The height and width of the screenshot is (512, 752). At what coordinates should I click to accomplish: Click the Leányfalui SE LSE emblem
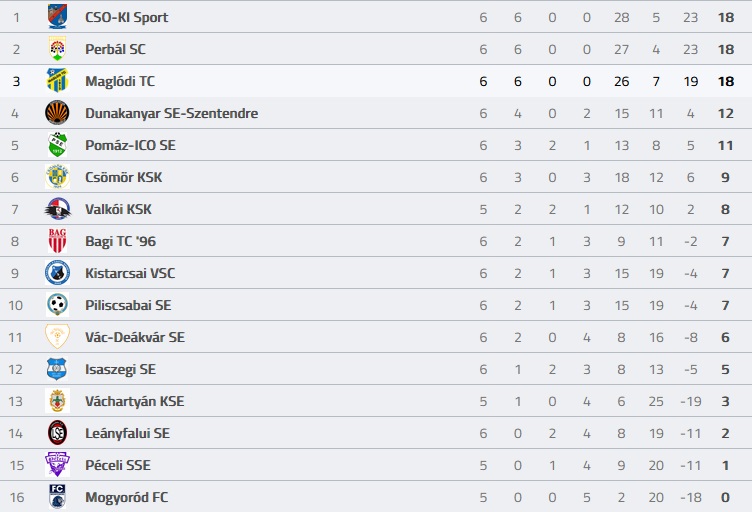(57, 433)
